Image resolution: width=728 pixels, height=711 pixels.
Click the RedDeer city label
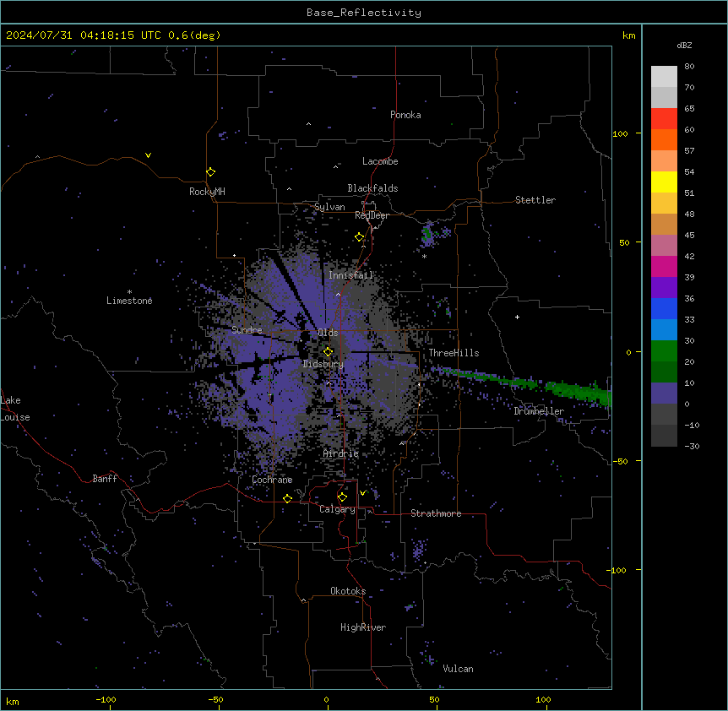click(372, 215)
